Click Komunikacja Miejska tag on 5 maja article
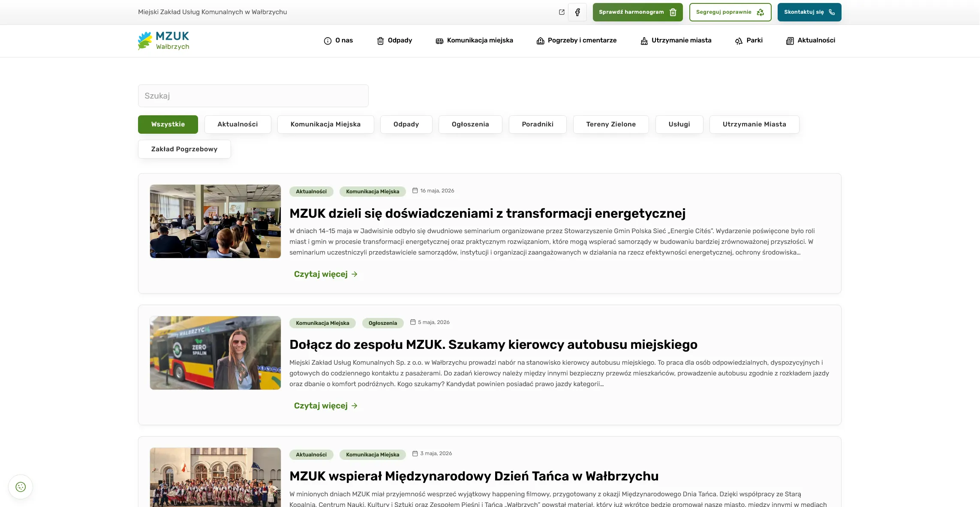Viewport: 980px width, 507px height. [x=322, y=323]
